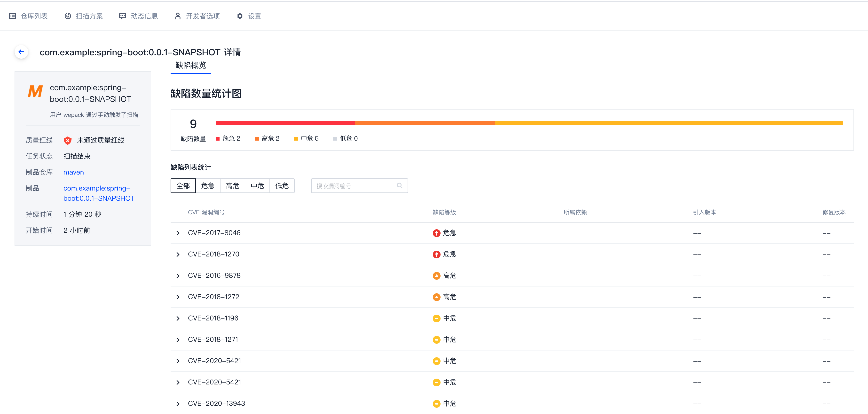The height and width of the screenshot is (414, 868).
Task: Expand the CVE-2017-8046 row
Action: (x=178, y=233)
